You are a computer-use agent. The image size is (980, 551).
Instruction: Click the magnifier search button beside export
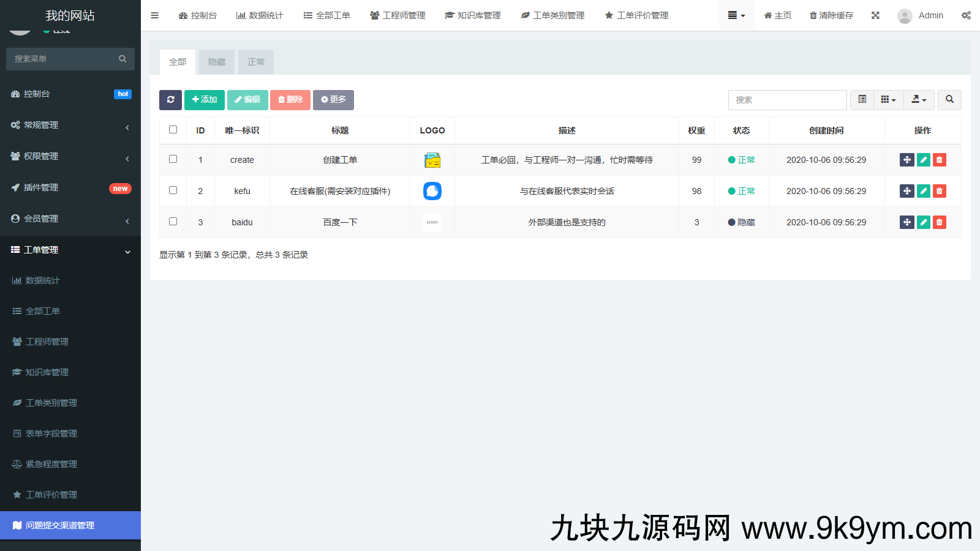(949, 100)
